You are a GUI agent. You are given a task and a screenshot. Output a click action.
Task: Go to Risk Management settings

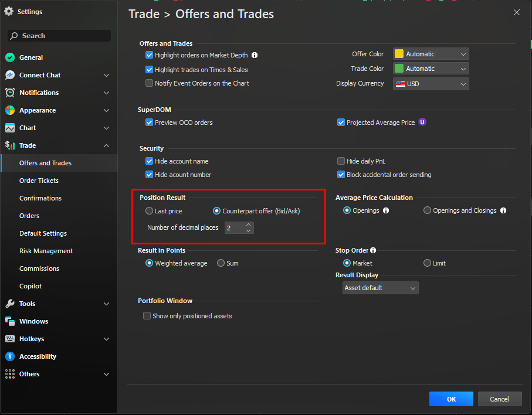(x=46, y=251)
